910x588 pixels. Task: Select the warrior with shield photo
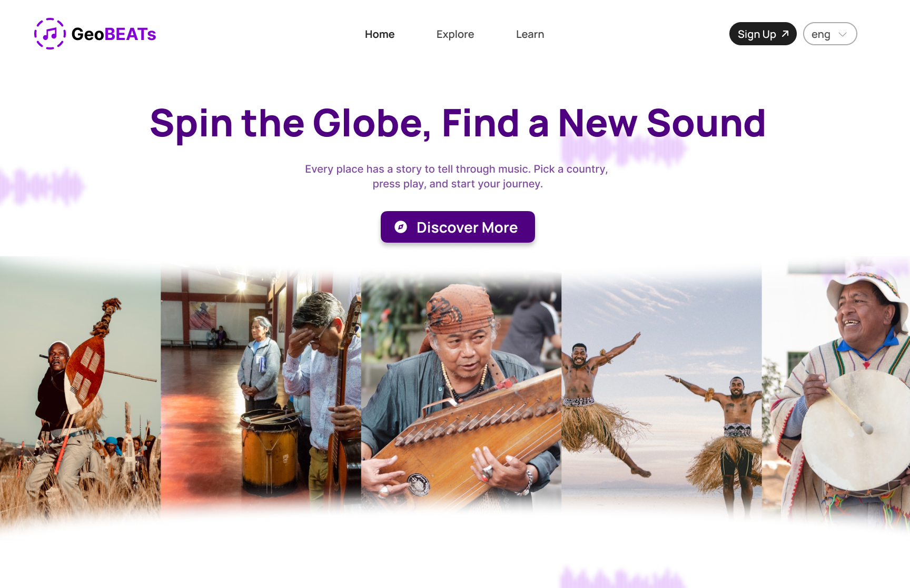coord(80,395)
